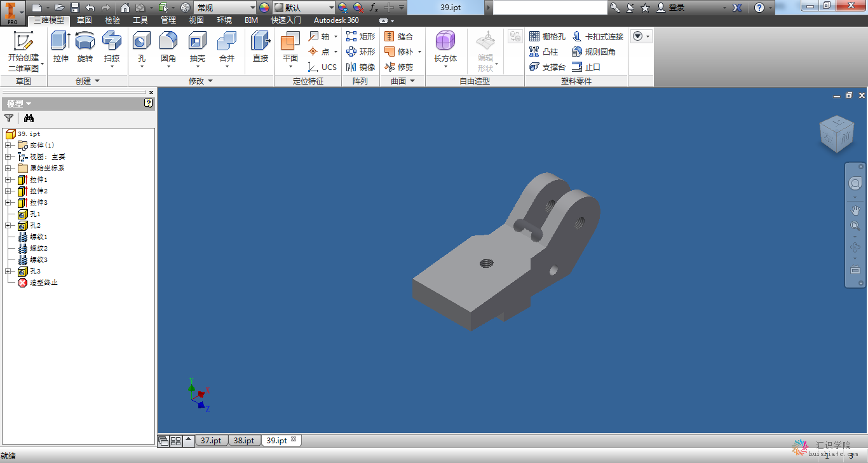
Task: Switch to the 37.ipt document tab
Action: pyautogui.click(x=211, y=440)
